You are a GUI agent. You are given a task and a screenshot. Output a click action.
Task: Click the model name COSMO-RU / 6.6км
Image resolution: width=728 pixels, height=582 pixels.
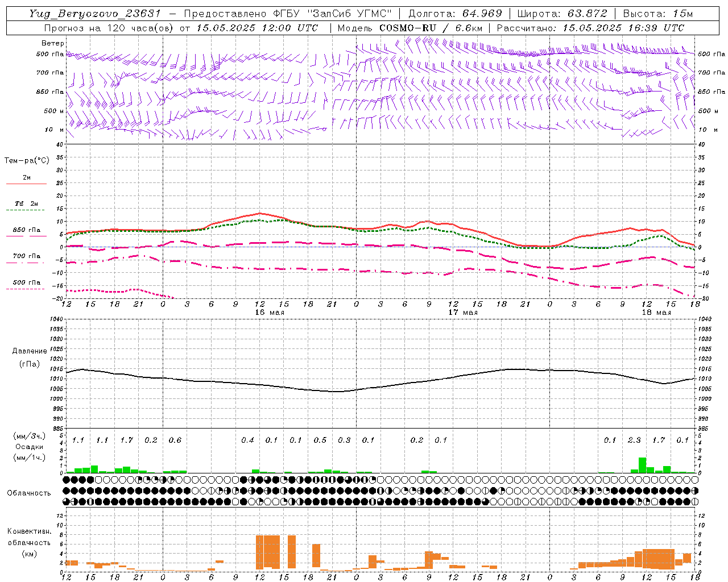coord(430,28)
